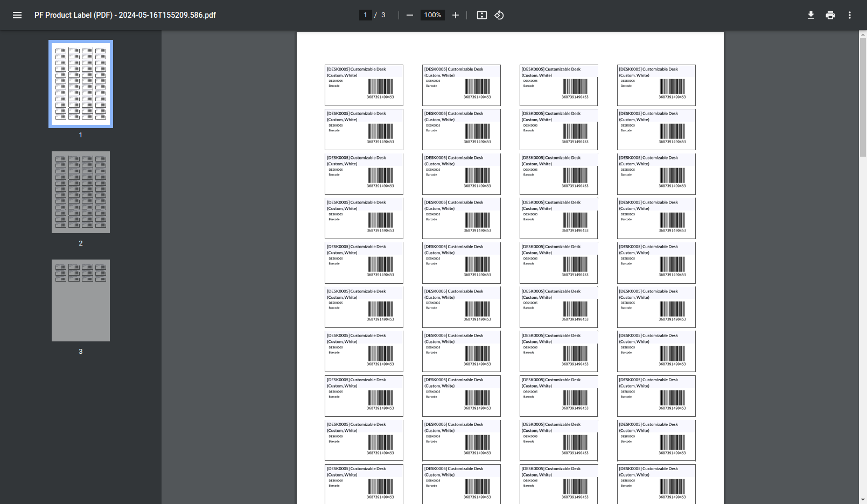The width and height of the screenshot is (867, 504).
Task: Click the page count indicator showing 3
Action: tap(383, 15)
